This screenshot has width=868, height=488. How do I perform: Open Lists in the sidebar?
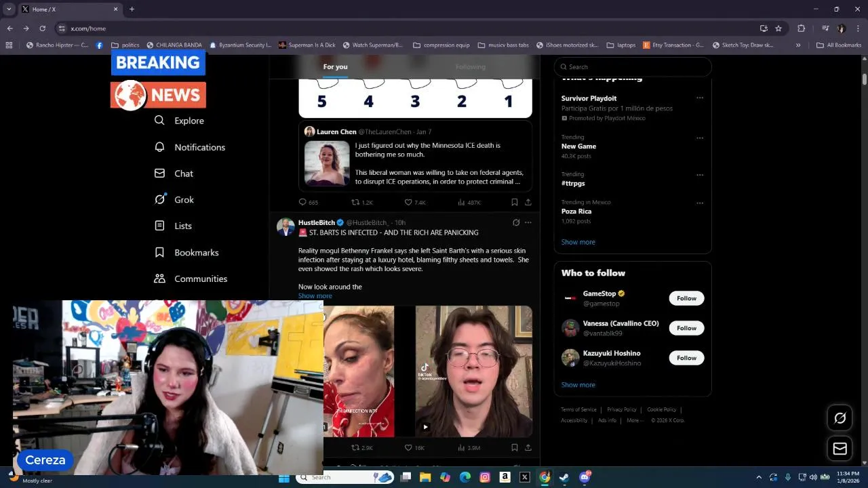click(x=173, y=226)
